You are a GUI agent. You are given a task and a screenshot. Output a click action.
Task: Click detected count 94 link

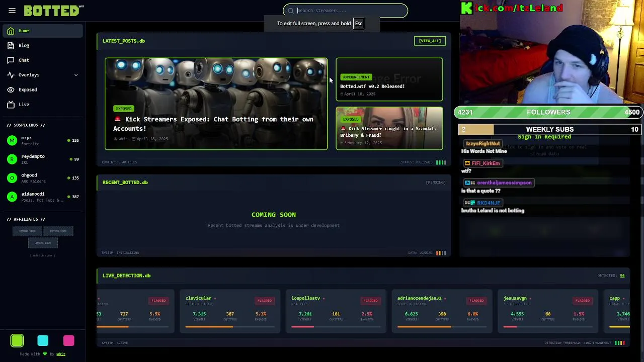[622, 276]
